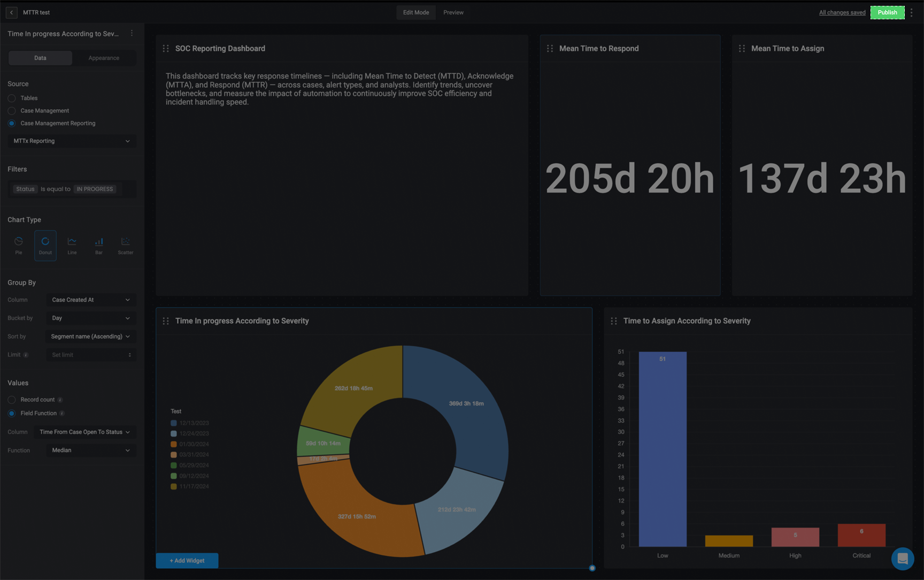
Task: Open the chat support bubble
Action: (903, 559)
